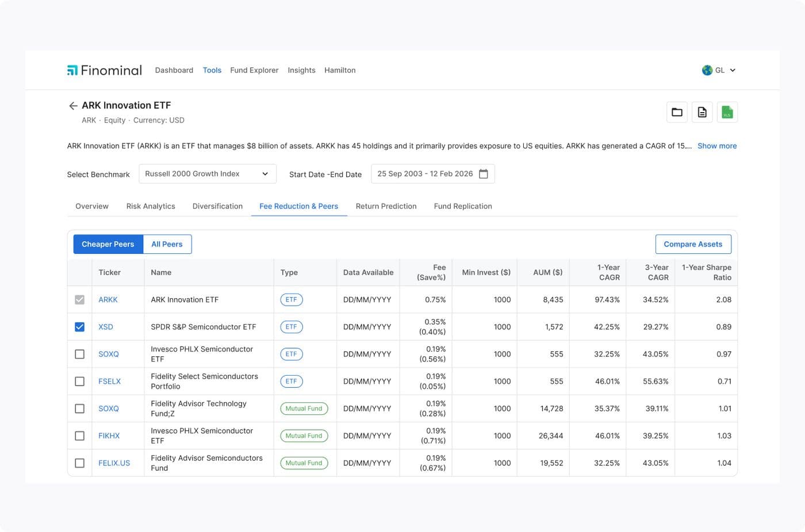Click the 25 Sep 2003 - 12 Feb 2026 date field

(433, 174)
